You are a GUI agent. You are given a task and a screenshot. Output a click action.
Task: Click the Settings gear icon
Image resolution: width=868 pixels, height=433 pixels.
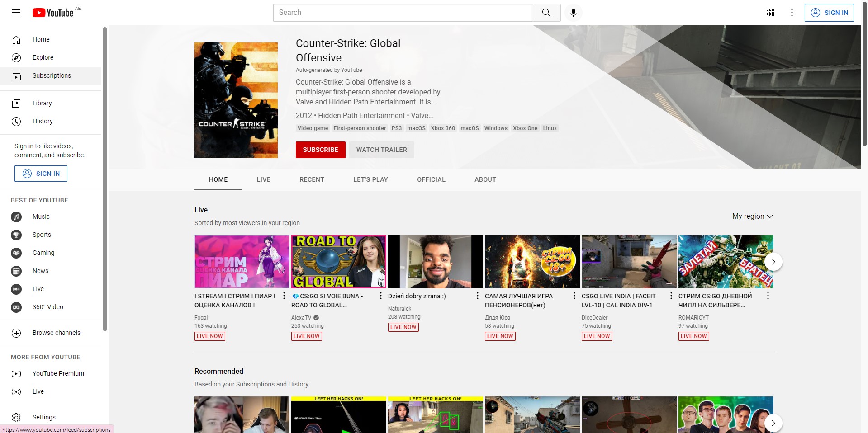coord(16,418)
